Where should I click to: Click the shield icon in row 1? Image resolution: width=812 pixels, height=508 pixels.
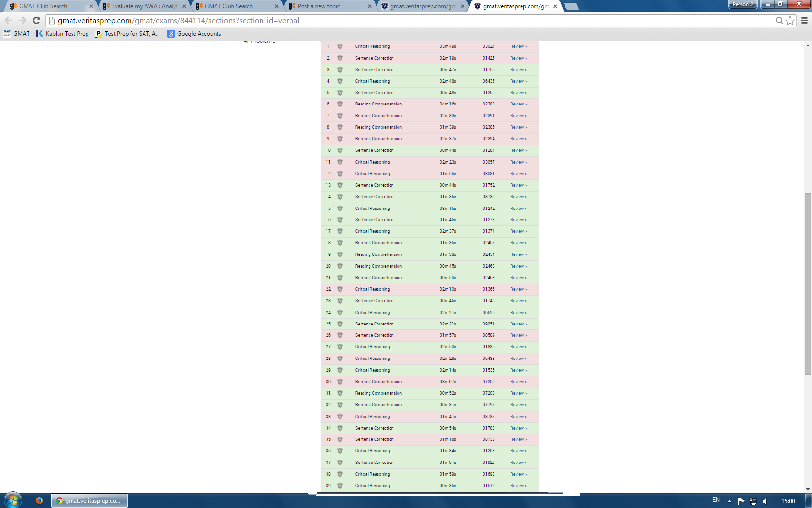point(340,46)
